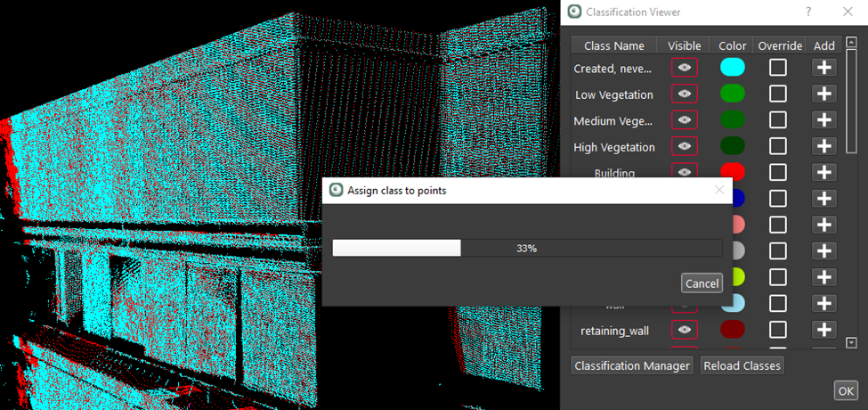Screen dimensions: 868x410
Task: Open the Classification Manager
Action: pyautogui.click(x=632, y=365)
